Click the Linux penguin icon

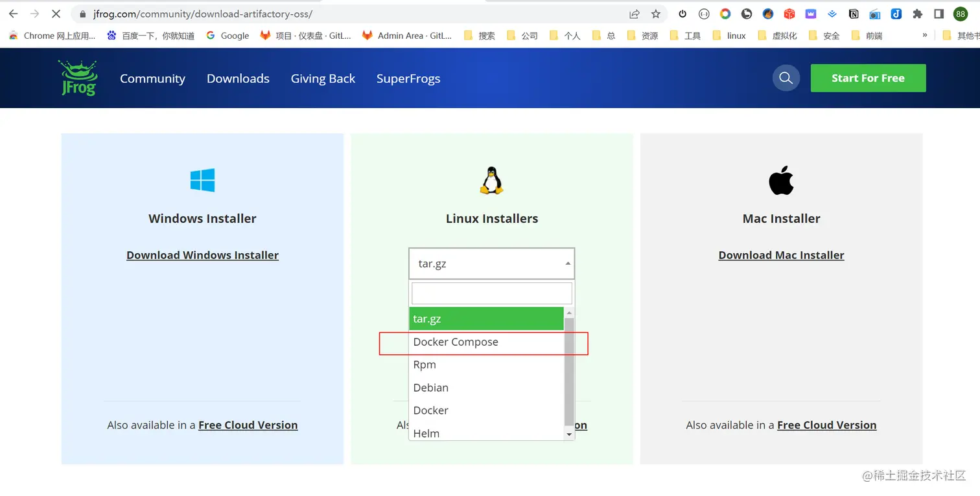[491, 180]
